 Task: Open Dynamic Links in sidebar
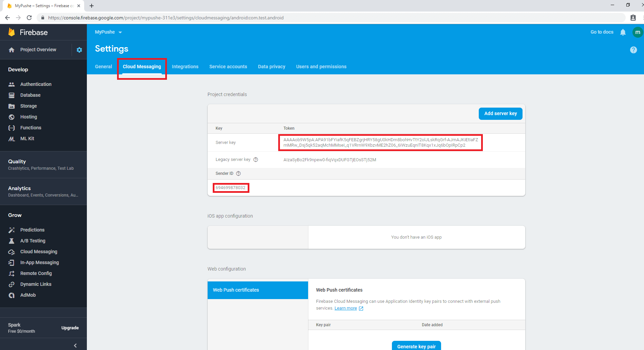[36, 284]
